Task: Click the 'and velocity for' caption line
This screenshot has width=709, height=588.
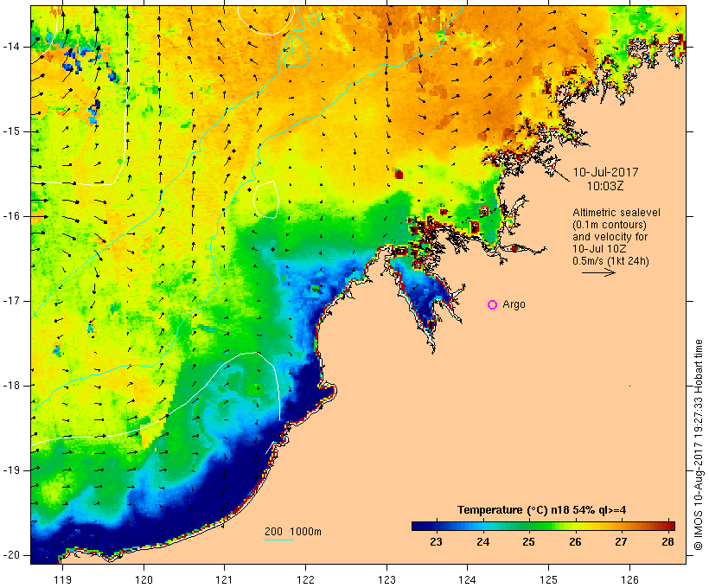Action: pos(610,237)
